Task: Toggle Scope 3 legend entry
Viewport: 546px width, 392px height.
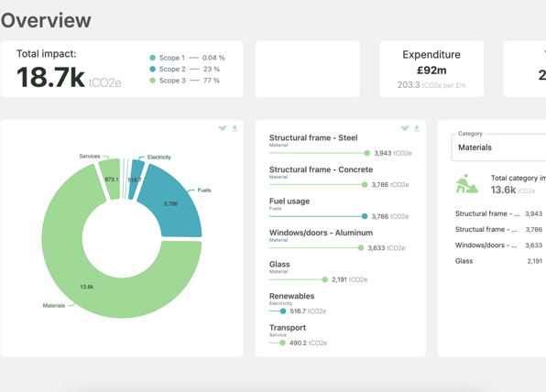Action: (184, 81)
